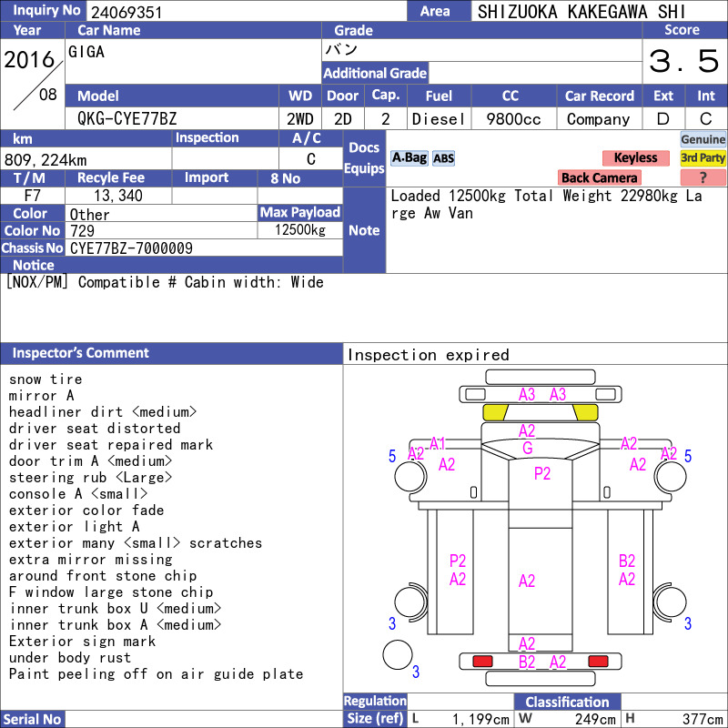This screenshot has height=728, width=728.
Task: Click the chassis number CYE77BZ-7000009
Action: pyautogui.click(x=131, y=248)
